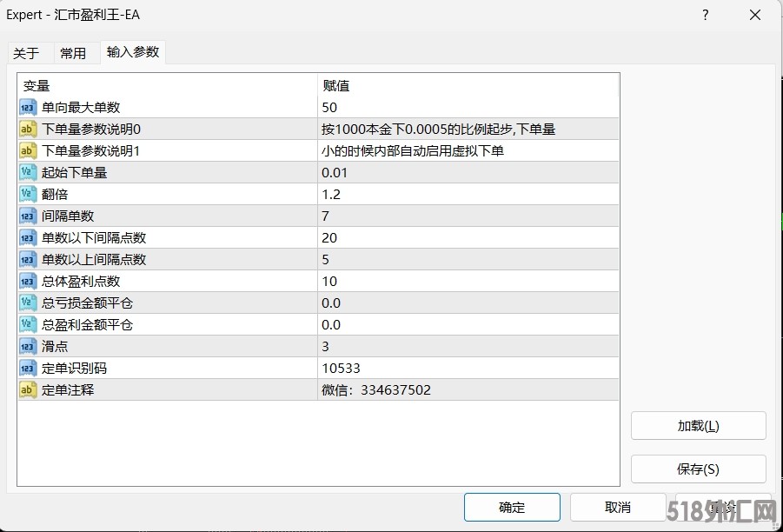This screenshot has height=532, width=783.
Task: Click the variable name 下单量参数说明0
Action: click(x=91, y=129)
